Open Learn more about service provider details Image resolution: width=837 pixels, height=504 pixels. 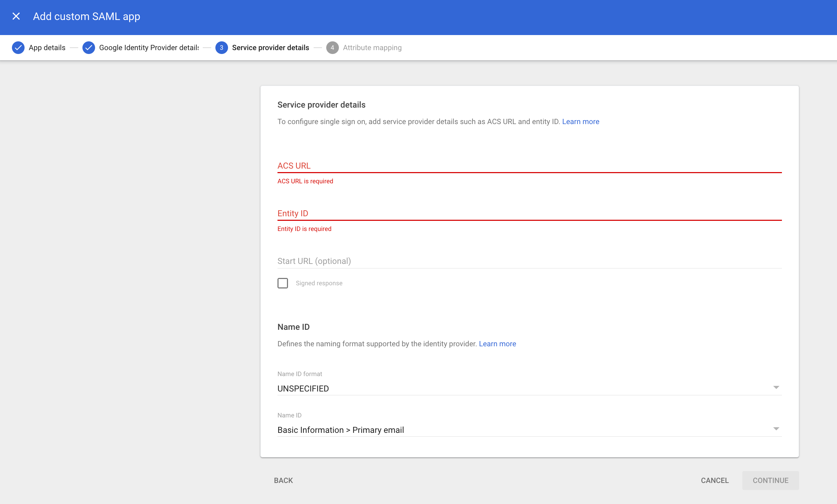[x=581, y=121]
